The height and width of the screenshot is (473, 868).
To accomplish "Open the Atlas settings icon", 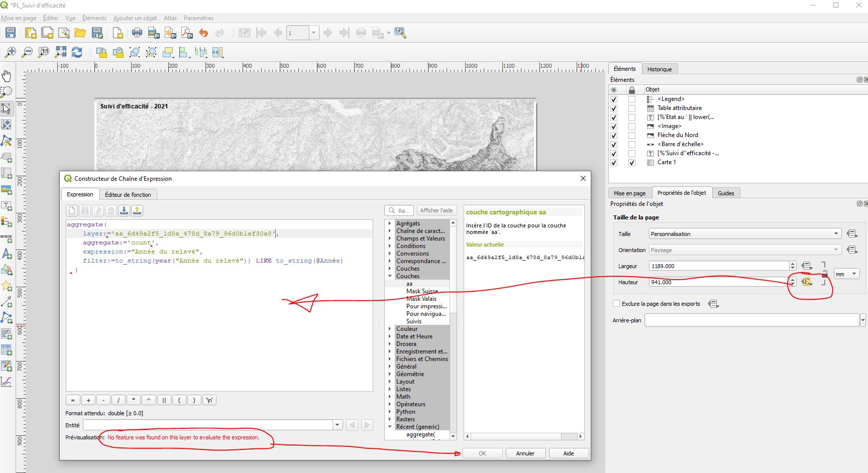I will click(400, 33).
